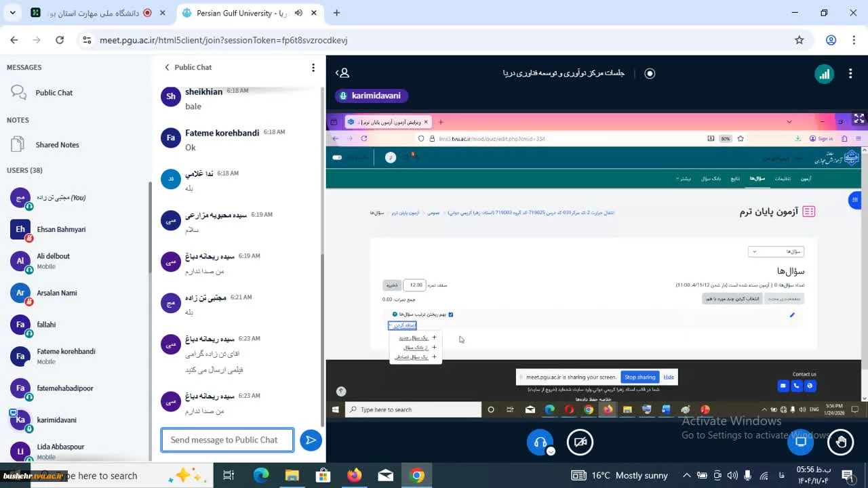The width and height of the screenshot is (868, 488).
Task: Select Public Chat in the messages list
Action: click(x=54, y=93)
